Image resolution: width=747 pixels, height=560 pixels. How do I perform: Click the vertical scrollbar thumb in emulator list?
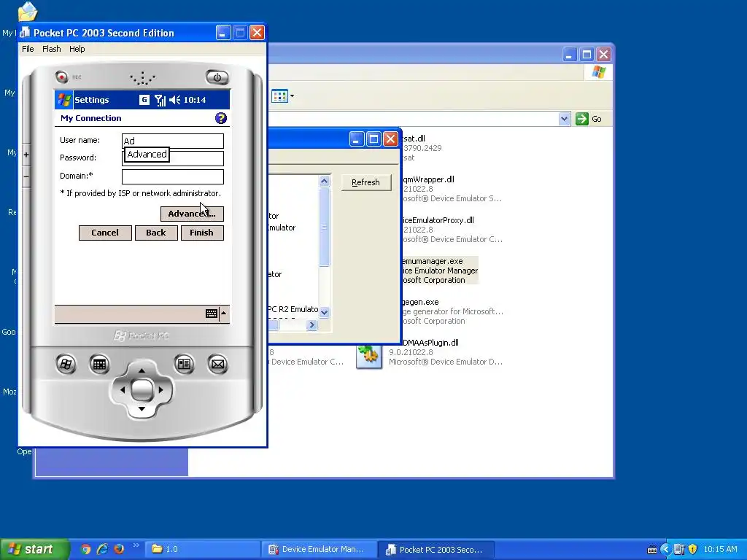pyautogui.click(x=325, y=227)
